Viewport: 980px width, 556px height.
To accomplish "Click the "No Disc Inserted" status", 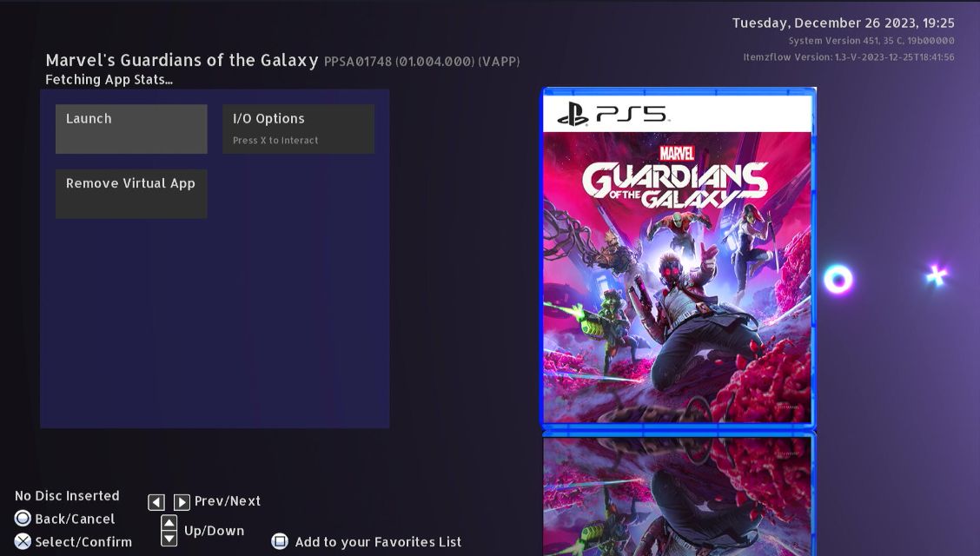I will click(67, 496).
